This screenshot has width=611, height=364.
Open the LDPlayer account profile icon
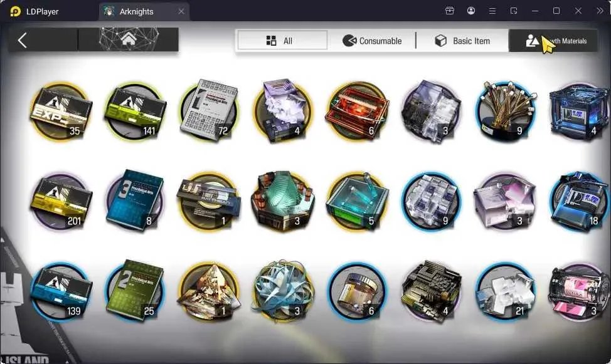point(471,11)
